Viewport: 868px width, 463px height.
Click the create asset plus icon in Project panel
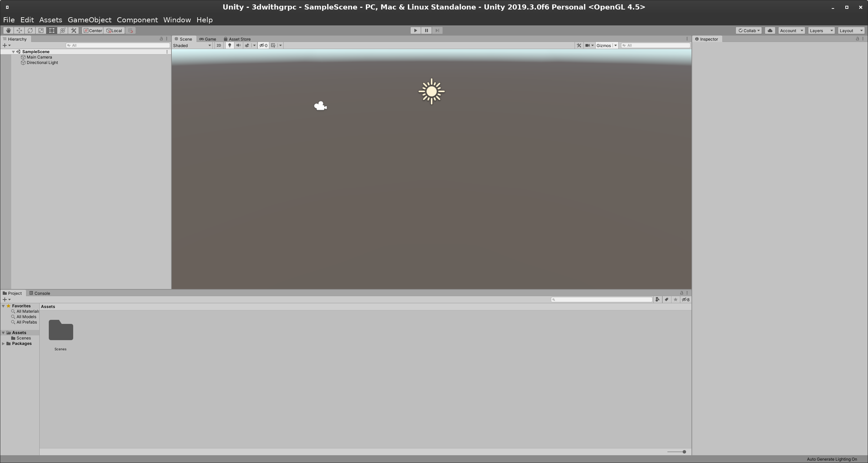[5, 299]
